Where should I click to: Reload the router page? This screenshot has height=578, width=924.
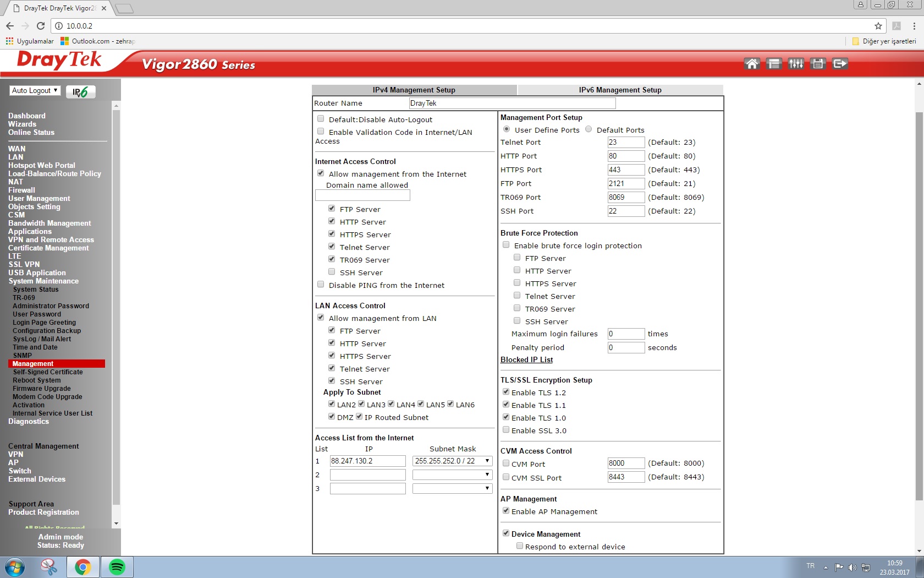coord(41,26)
